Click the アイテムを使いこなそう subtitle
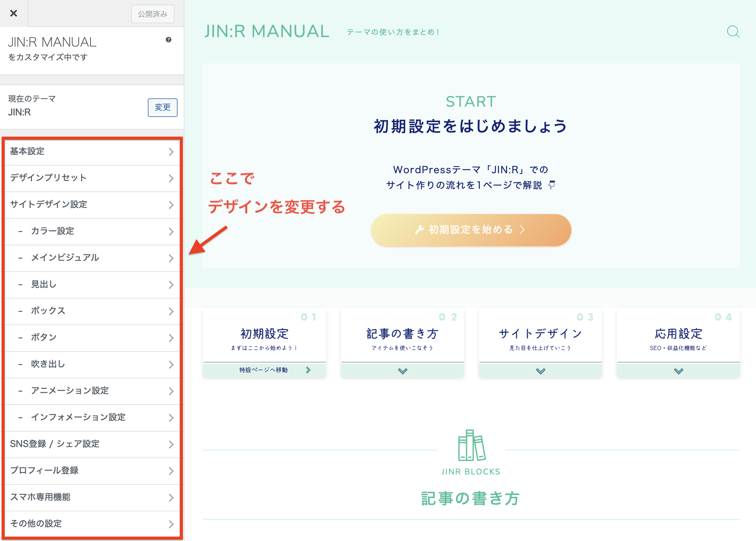 click(402, 348)
